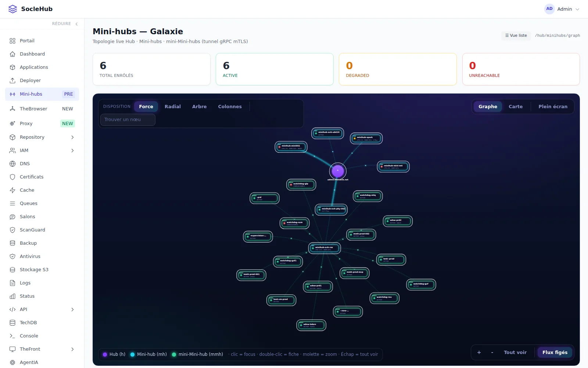Switch to the Graphe tab
Image resolution: width=588 pixels, height=368 pixels.
point(488,107)
